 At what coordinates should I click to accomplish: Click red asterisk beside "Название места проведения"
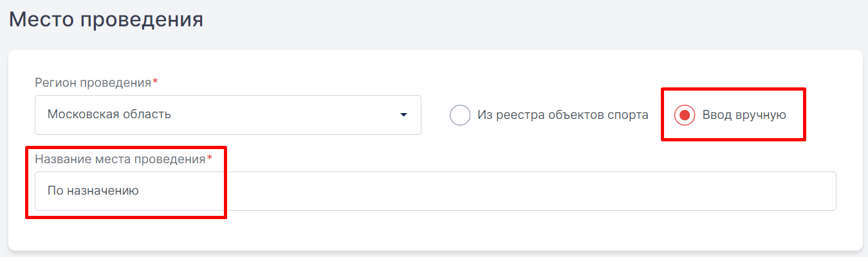[x=209, y=158]
